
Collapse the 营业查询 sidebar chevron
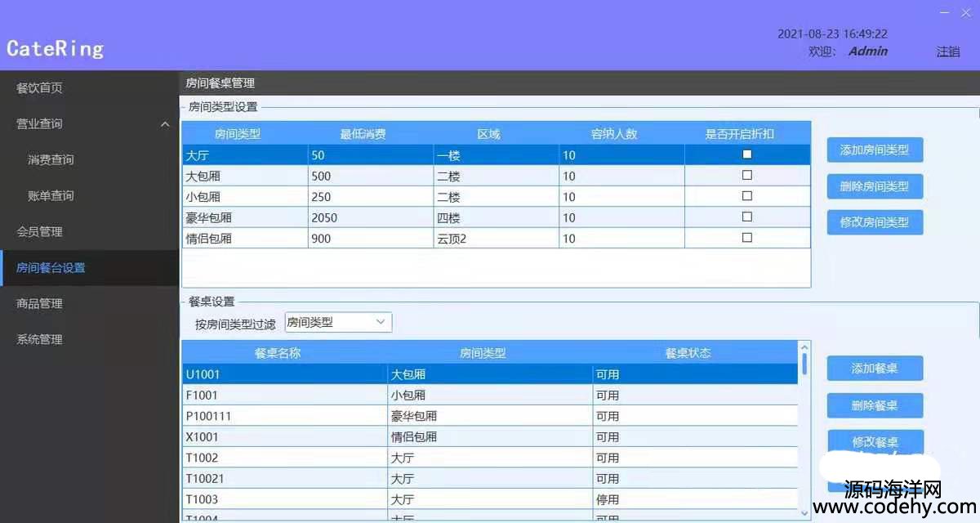[165, 124]
